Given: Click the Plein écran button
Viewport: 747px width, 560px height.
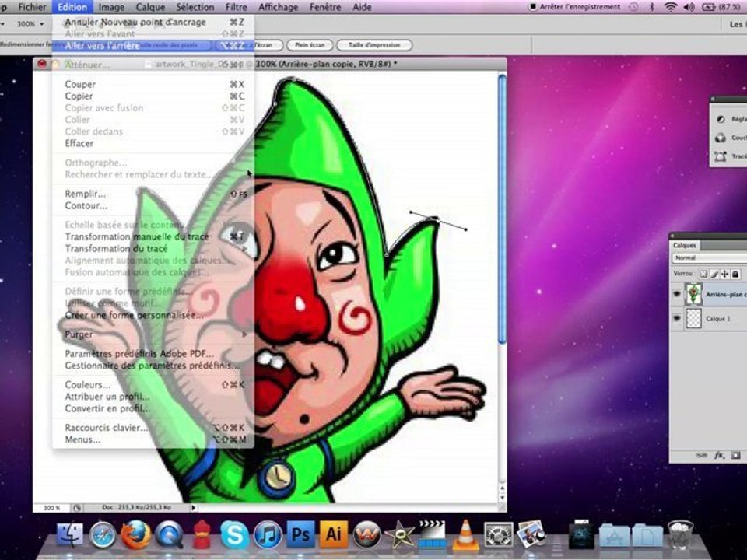Looking at the screenshot, I should [x=309, y=45].
